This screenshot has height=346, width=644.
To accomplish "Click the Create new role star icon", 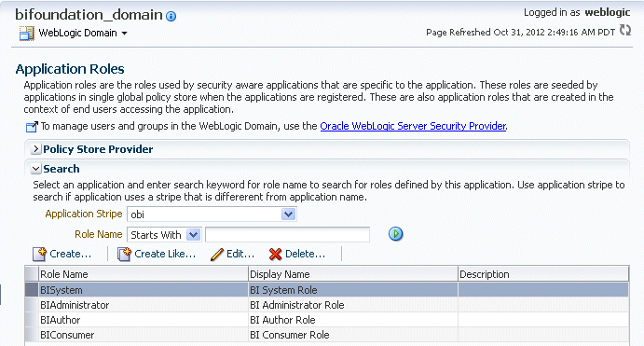I will click(x=39, y=254).
